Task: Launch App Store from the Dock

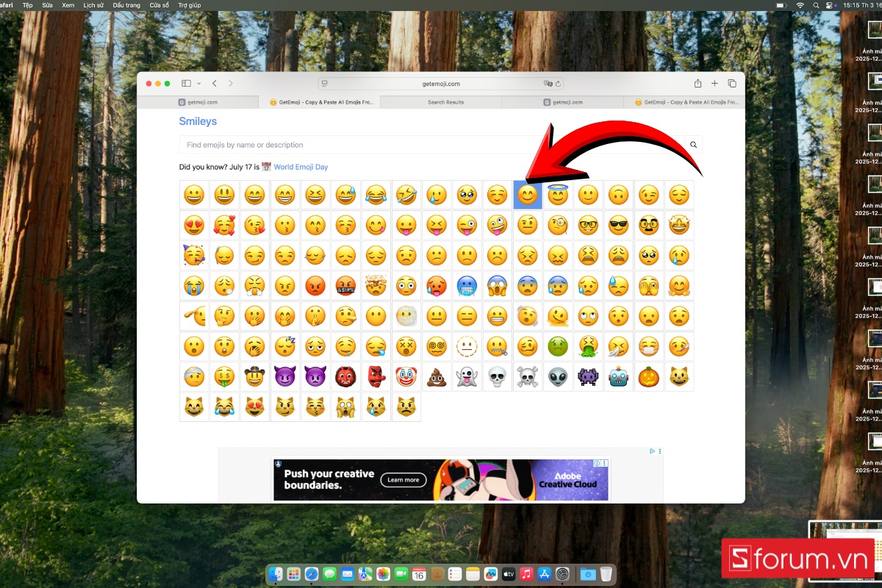Action: pos(545,574)
